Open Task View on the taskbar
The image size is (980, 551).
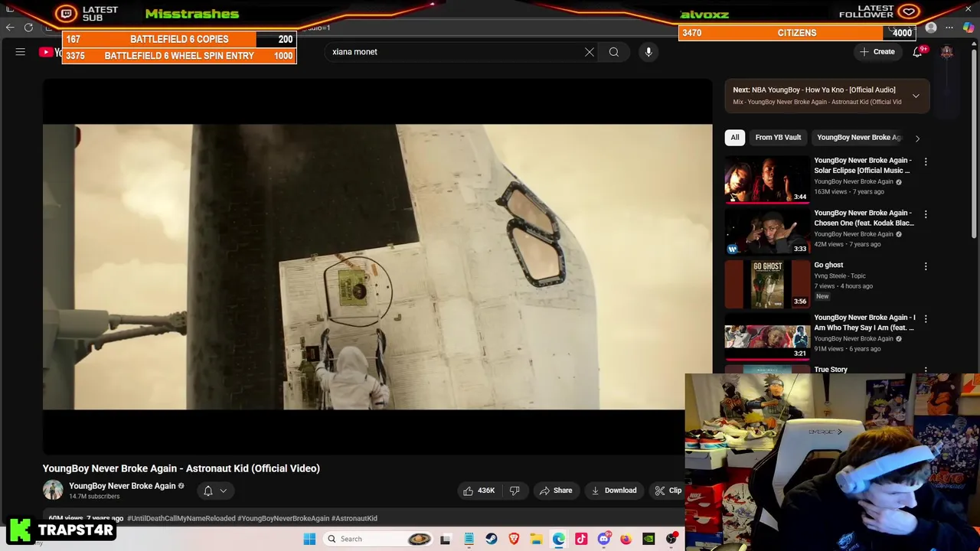(x=446, y=539)
